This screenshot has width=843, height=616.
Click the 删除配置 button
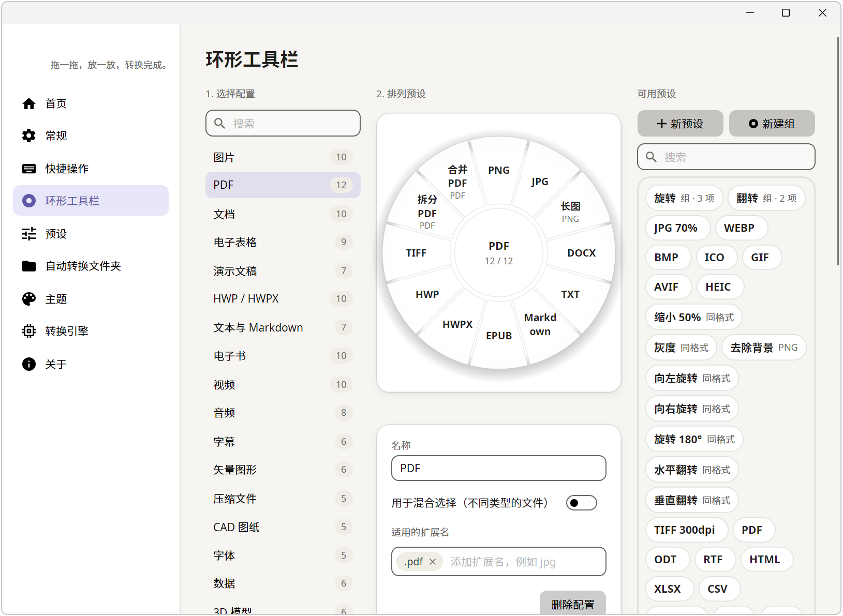click(x=572, y=603)
